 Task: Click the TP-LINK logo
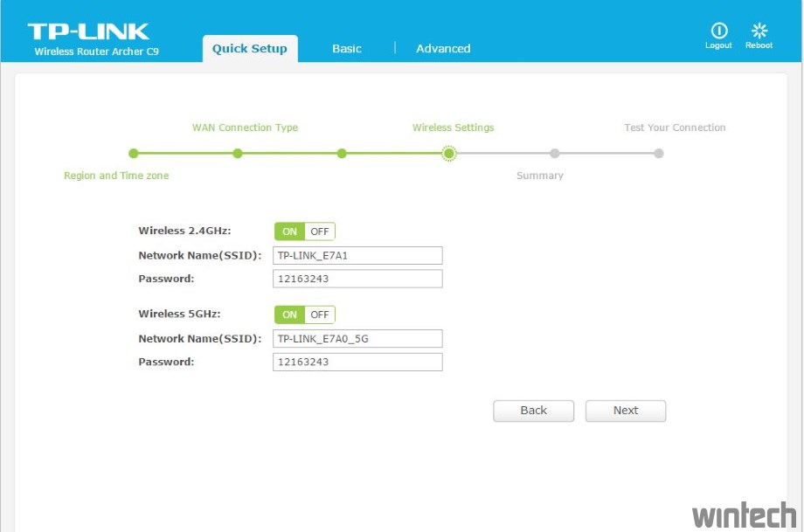[88, 32]
